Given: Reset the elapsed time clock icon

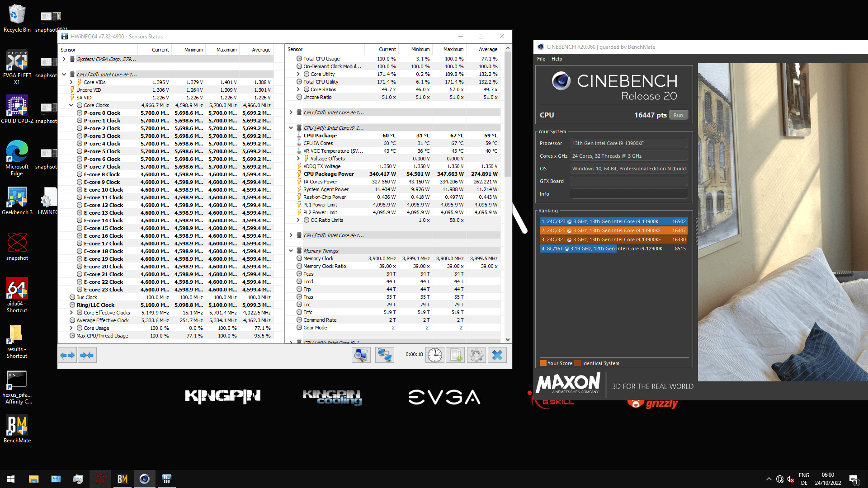Looking at the screenshot, I should [x=434, y=355].
